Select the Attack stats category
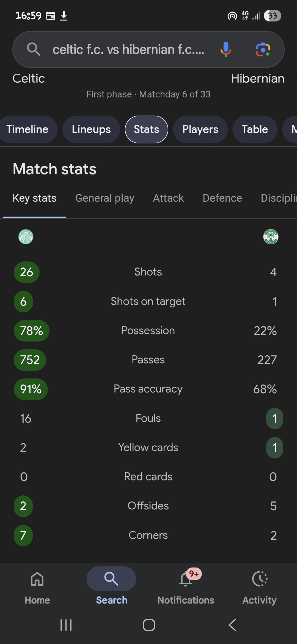The height and width of the screenshot is (644, 297). [168, 198]
